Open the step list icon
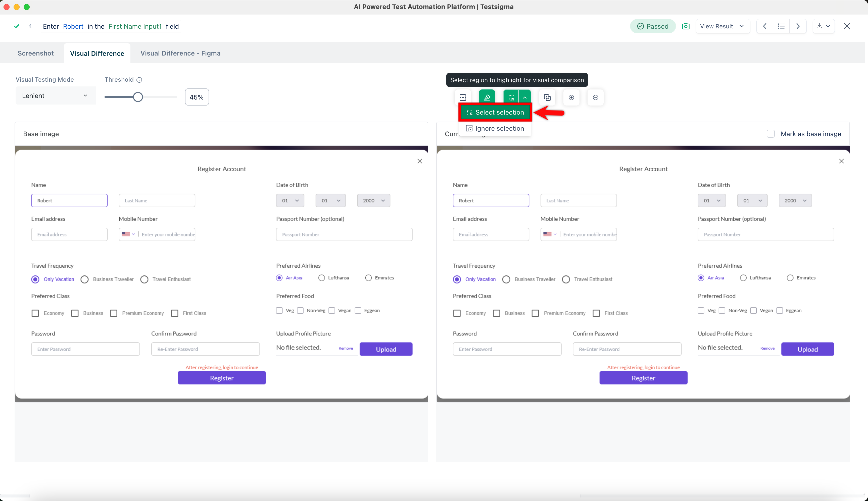 coord(781,26)
